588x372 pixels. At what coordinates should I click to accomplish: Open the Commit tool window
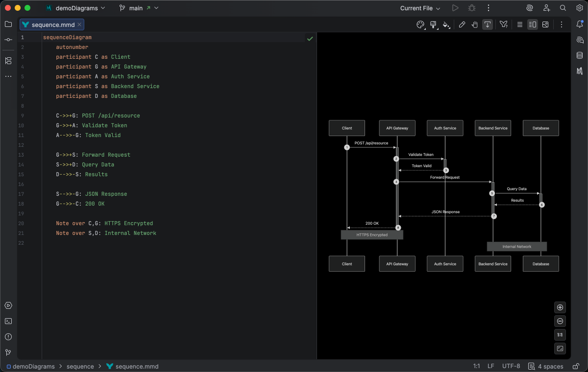click(8, 40)
